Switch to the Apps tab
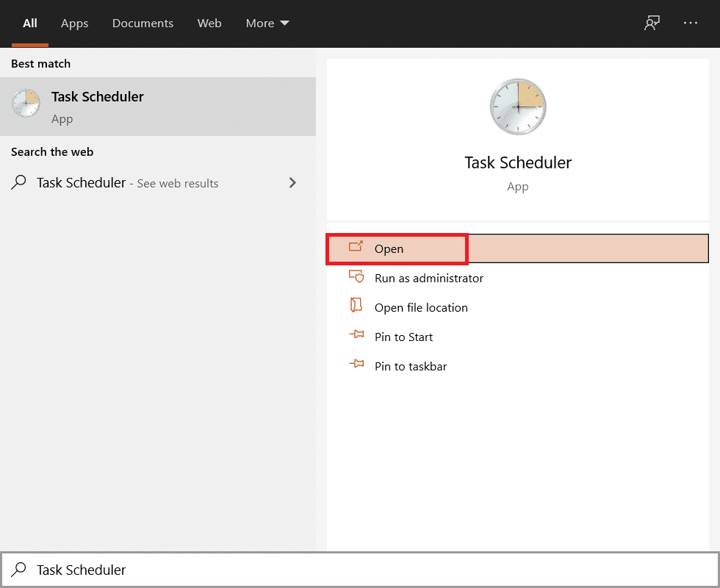Viewport: 720px width, 588px height. click(74, 24)
